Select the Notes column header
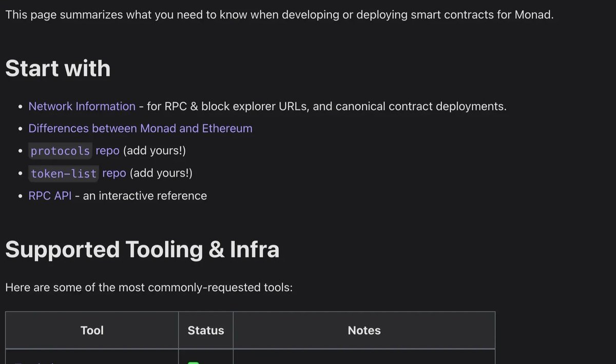Viewport: 616px width, 364px height. [x=364, y=331]
